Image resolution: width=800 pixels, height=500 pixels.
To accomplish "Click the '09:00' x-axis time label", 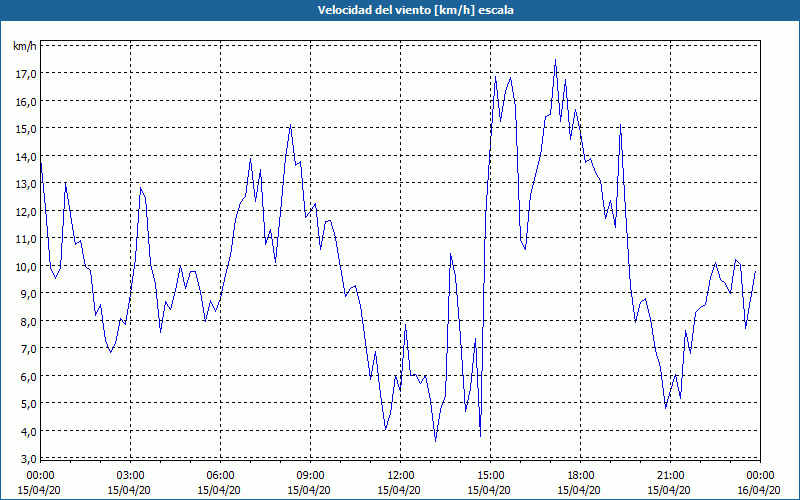I will 310,476.
